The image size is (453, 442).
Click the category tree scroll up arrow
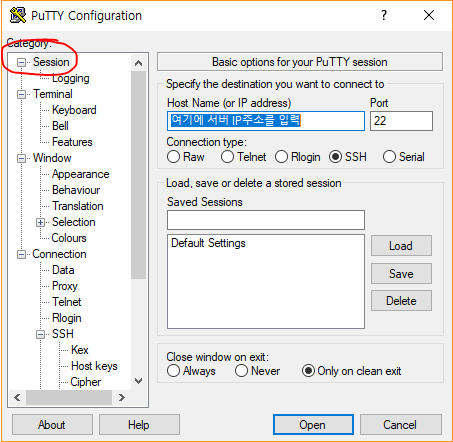click(139, 63)
